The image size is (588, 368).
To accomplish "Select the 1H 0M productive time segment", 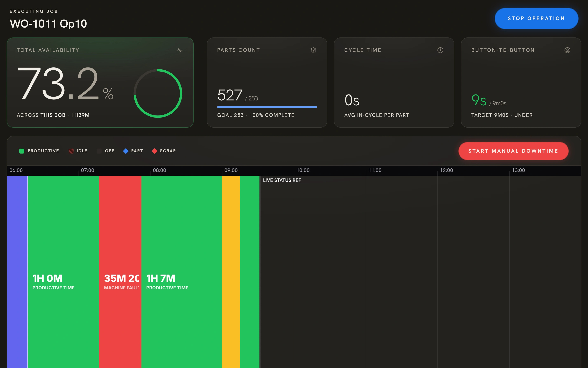I will tap(64, 272).
